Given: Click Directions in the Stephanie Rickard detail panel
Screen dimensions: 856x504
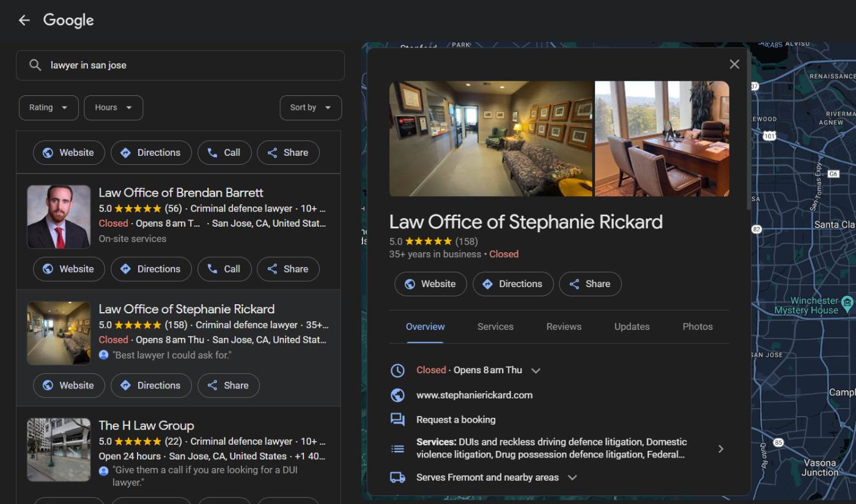Looking at the screenshot, I should tap(512, 284).
